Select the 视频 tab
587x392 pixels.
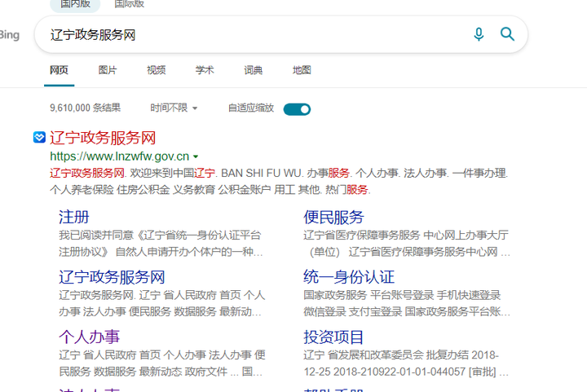pyautogui.click(x=156, y=70)
